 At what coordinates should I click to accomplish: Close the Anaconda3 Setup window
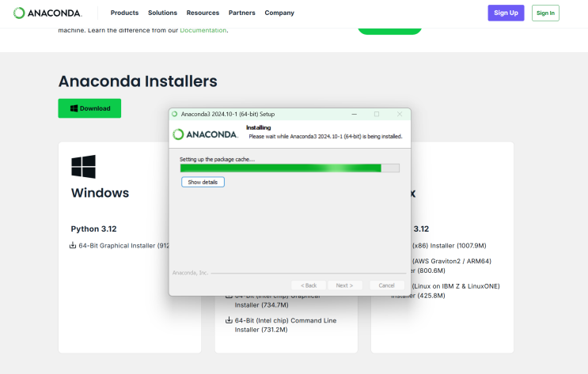400,114
